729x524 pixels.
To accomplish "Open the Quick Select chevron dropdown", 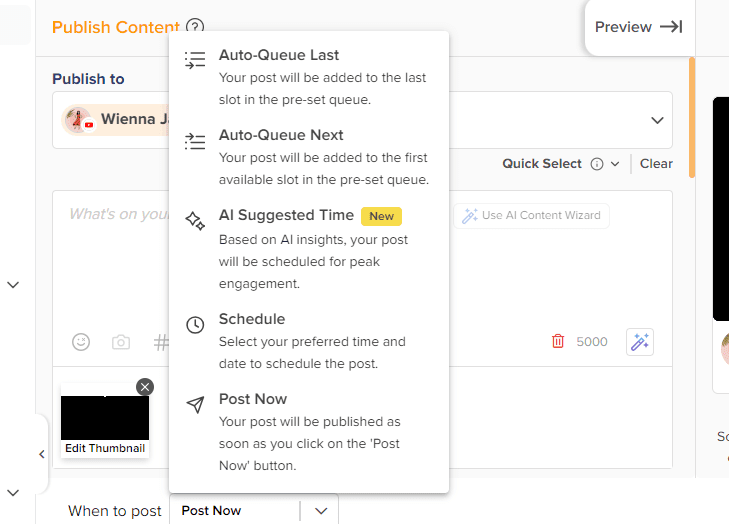I will [615, 164].
